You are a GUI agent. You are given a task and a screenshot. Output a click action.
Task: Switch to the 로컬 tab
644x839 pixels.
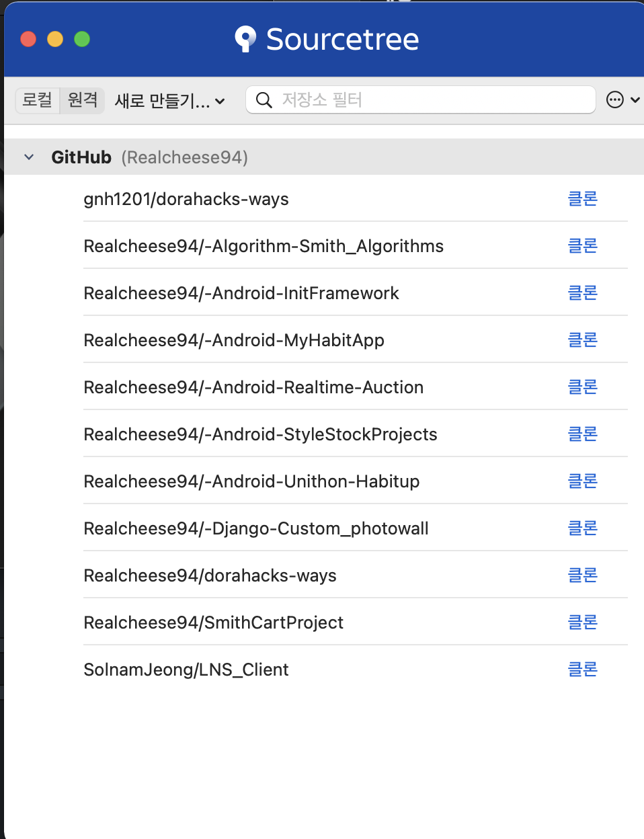pos(38,100)
